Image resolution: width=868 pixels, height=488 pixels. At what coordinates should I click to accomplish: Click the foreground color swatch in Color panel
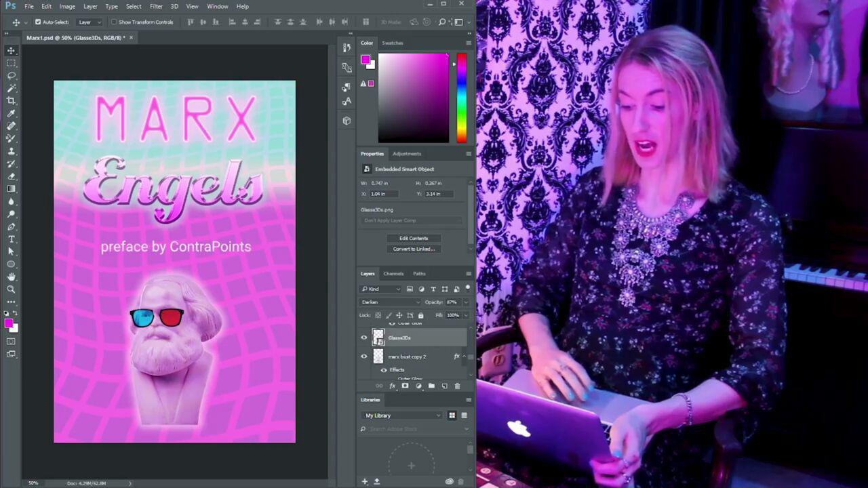(x=366, y=60)
